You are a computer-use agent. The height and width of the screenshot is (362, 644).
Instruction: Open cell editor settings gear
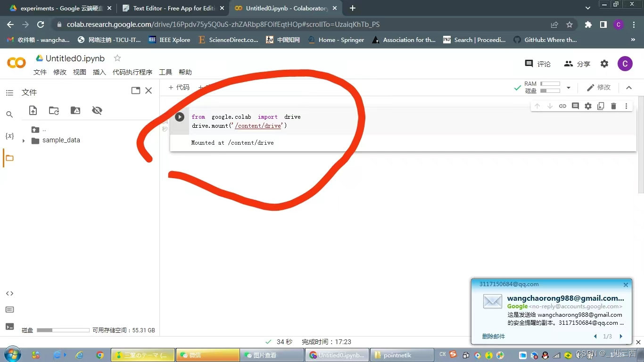point(588,106)
